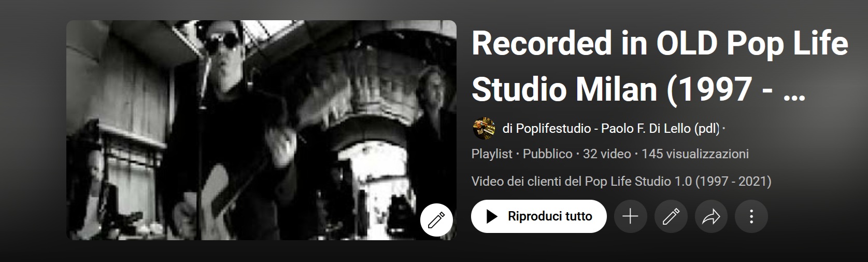Open the Poplifestudio - Paolo F. Di Lello channel link
This screenshot has width=868, height=262.
click(x=611, y=128)
